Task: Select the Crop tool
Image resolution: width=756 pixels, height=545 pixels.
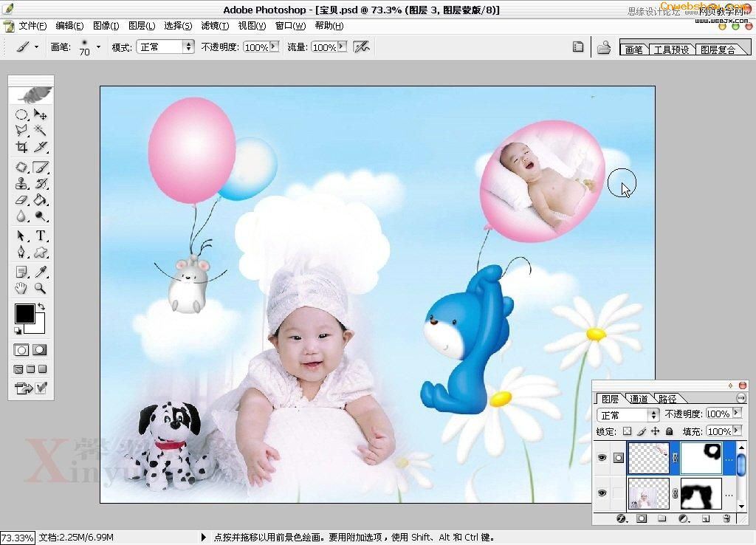Action: [21, 147]
